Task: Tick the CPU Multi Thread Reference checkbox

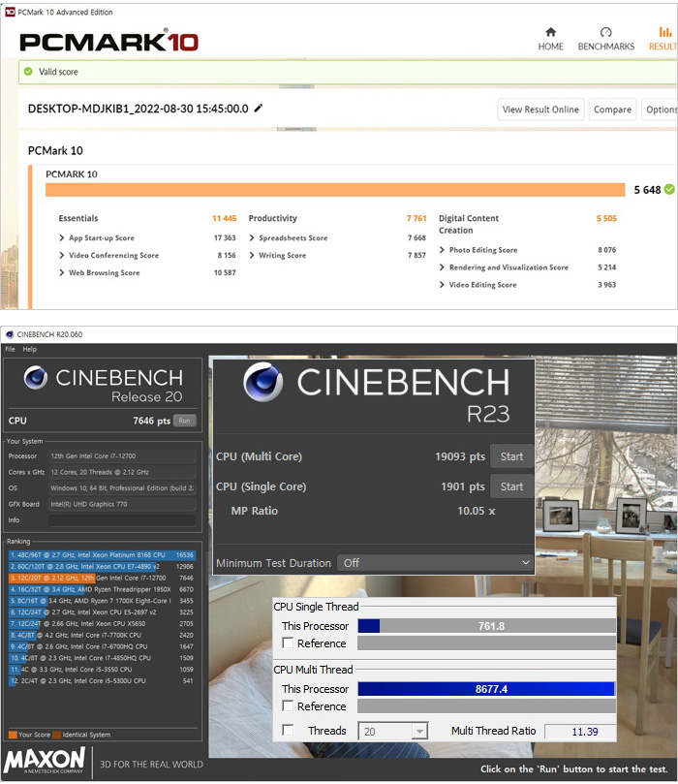Action: [288, 706]
